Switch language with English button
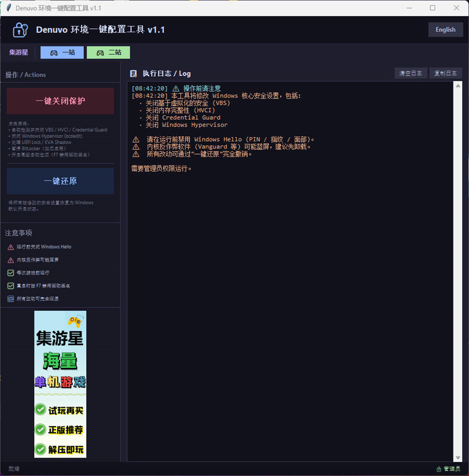469x476 pixels. click(446, 30)
